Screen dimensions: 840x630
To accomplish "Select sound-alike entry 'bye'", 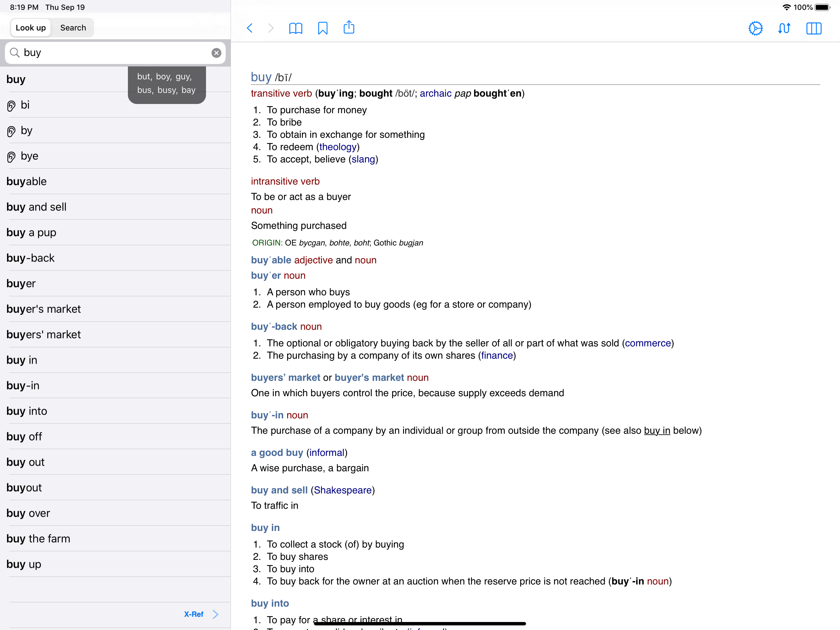I will pyautogui.click(x=30, y=156).
